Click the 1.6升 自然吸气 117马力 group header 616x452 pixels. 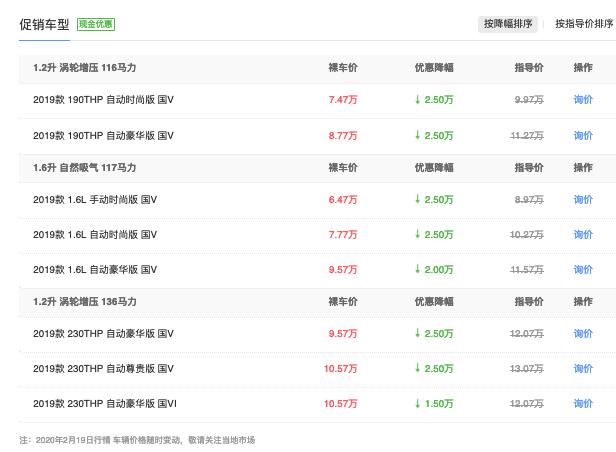(x=84, y=168)
